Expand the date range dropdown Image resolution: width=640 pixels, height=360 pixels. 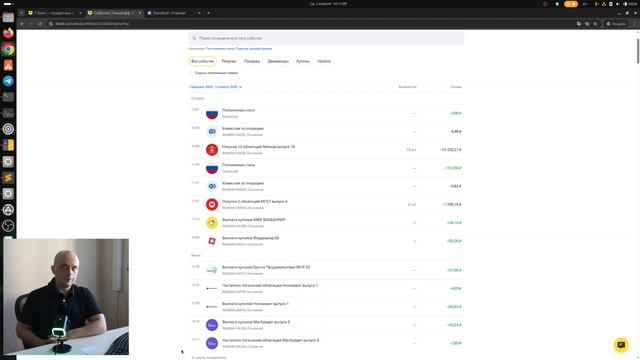[x=215, y=87]
